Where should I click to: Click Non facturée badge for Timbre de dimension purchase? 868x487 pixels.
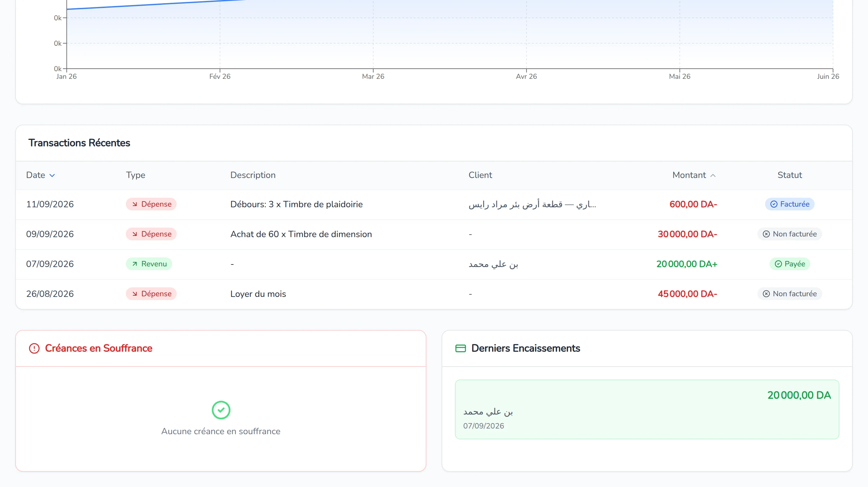(790, 234)
